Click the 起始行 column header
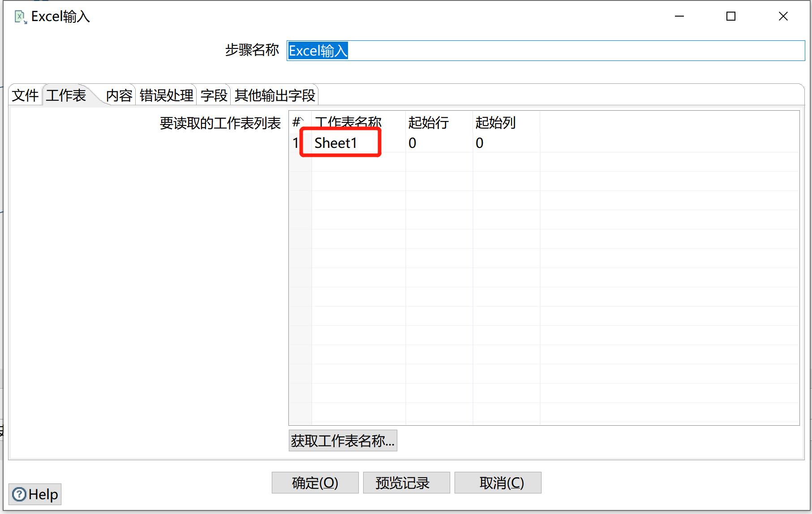Image resolution: width=812 pixels, height=514 pixels. [439, 122]
